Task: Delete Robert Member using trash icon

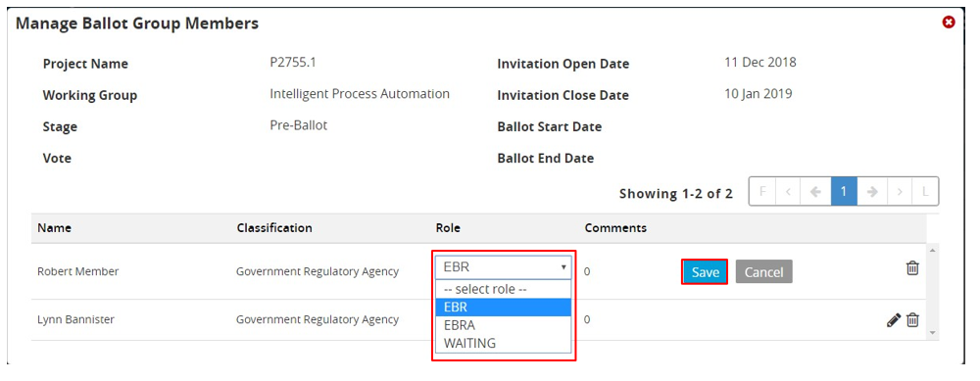Action: 912,268
